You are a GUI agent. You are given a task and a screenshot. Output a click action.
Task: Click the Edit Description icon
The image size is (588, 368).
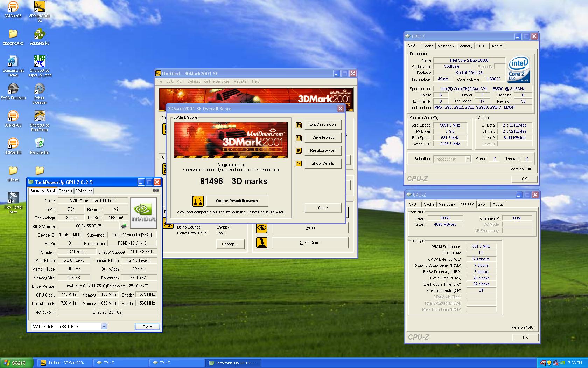(x=299, y=125)
